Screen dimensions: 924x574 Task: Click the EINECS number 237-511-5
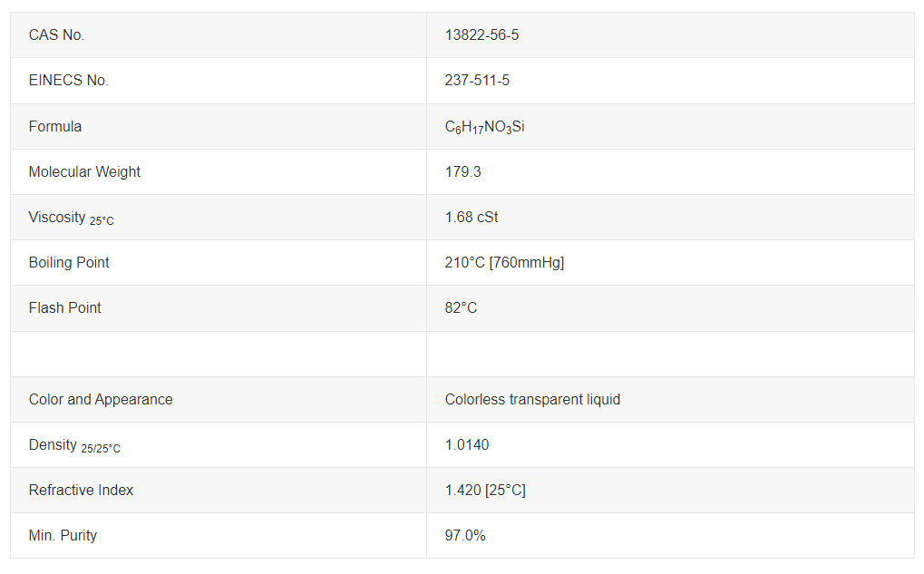[x=477, y=81]
